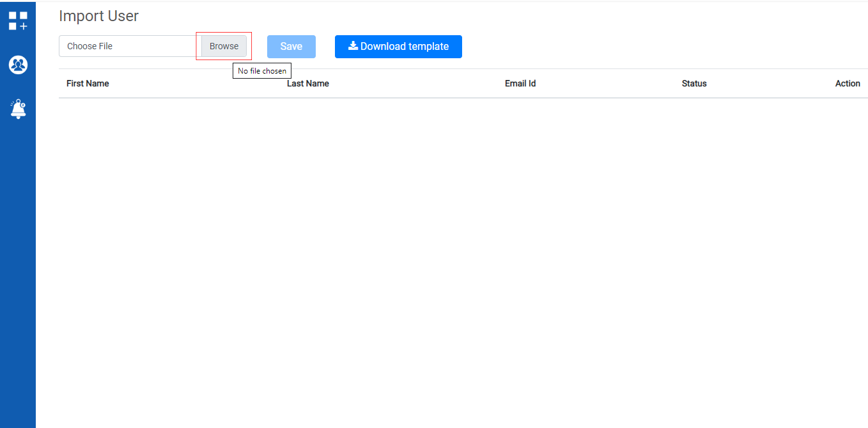Click the Browse file button

tap(224, 46)
